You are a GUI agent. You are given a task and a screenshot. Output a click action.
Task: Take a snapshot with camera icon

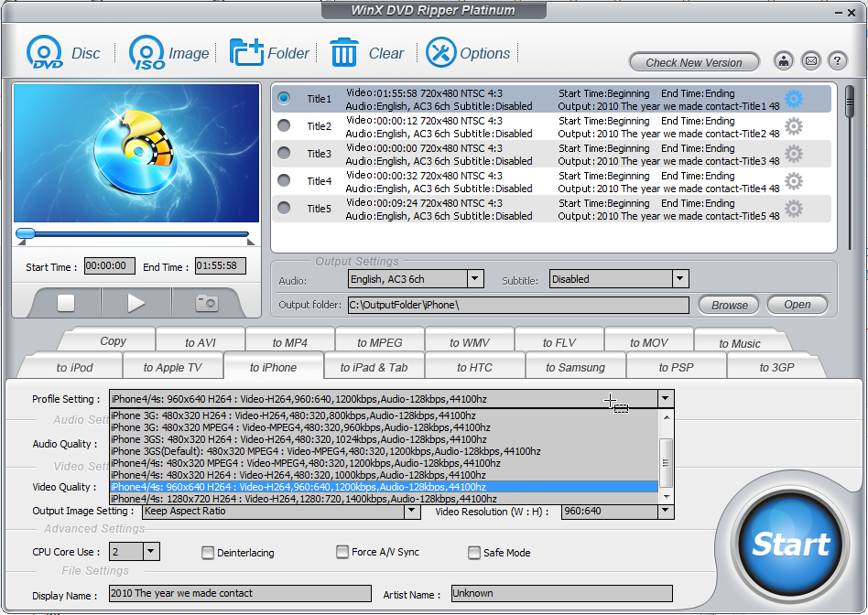point(207,303)
